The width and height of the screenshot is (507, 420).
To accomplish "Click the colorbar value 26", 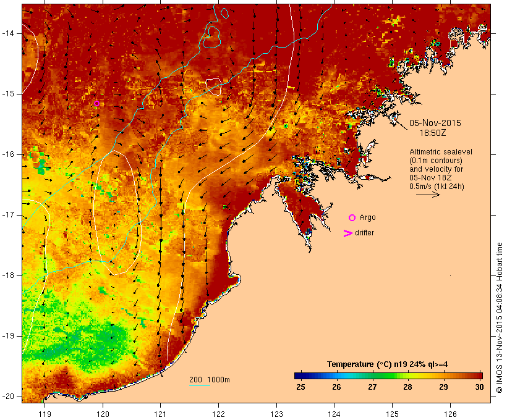I will pos(336,387).
